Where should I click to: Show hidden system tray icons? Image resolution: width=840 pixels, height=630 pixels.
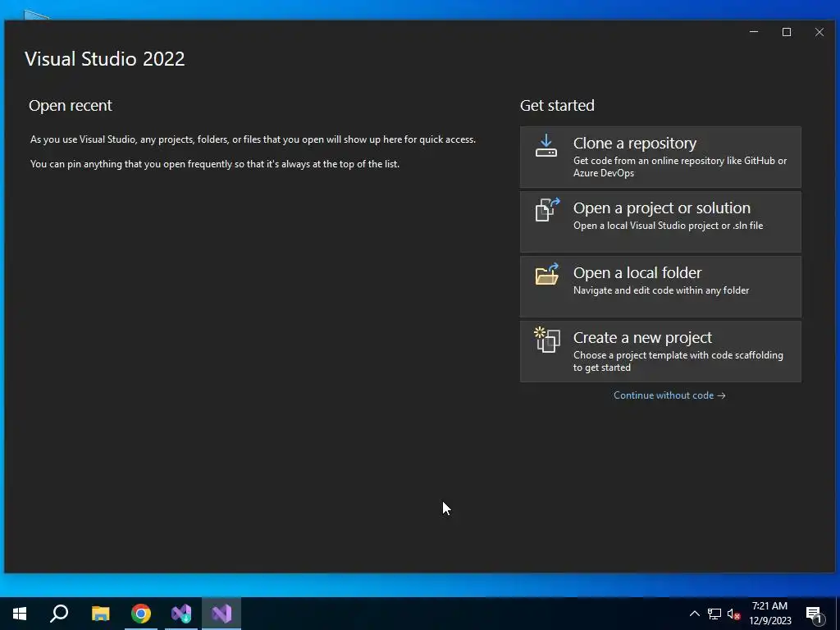coord(694,614)
